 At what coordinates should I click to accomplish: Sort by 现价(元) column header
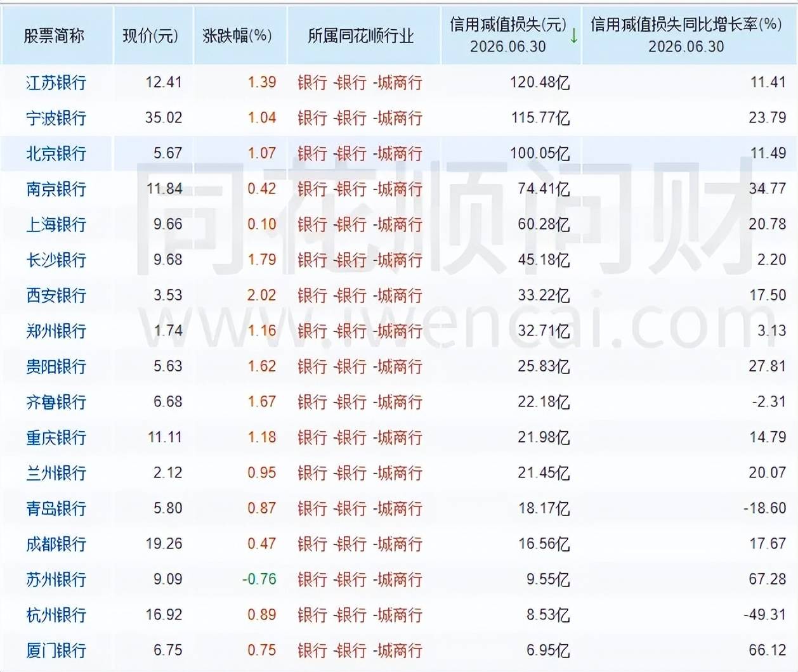coord(150,36)
